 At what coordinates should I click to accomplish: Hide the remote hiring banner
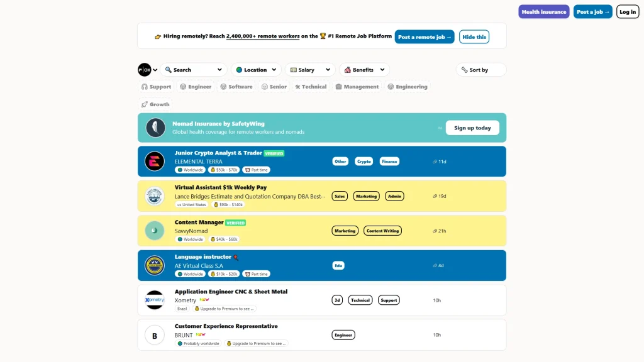pyautogui.click(x=474, y=37)
